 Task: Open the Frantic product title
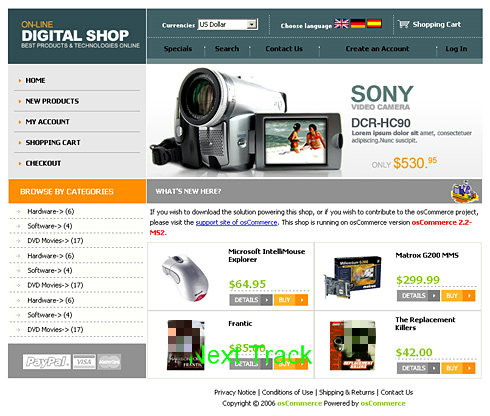point(240,323)
